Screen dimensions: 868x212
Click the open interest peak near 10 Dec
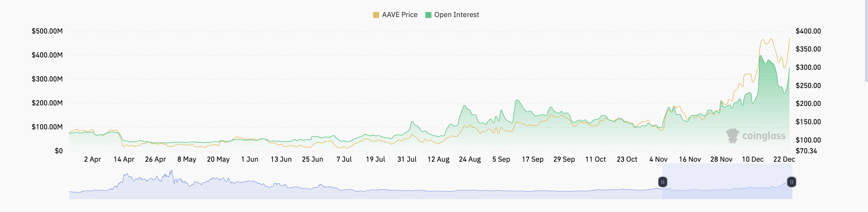pyautogui.click(x=760, y=56)
